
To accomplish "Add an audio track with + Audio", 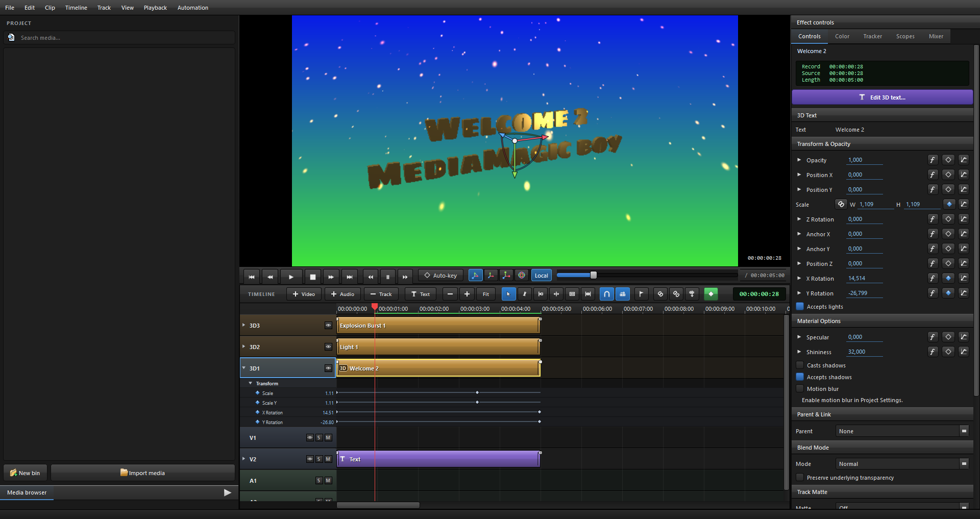I will point(342,294).
